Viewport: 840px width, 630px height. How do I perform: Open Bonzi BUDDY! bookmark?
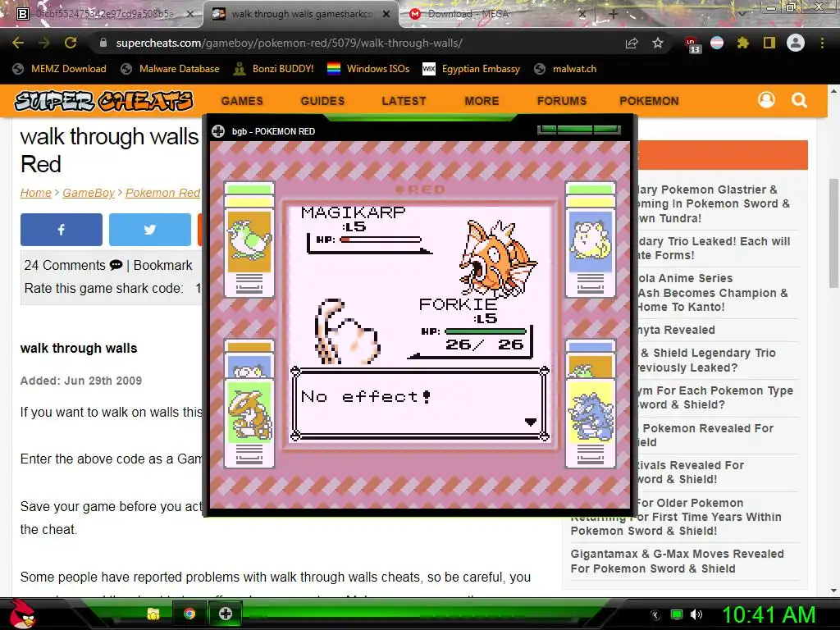(x=274, y=69)
